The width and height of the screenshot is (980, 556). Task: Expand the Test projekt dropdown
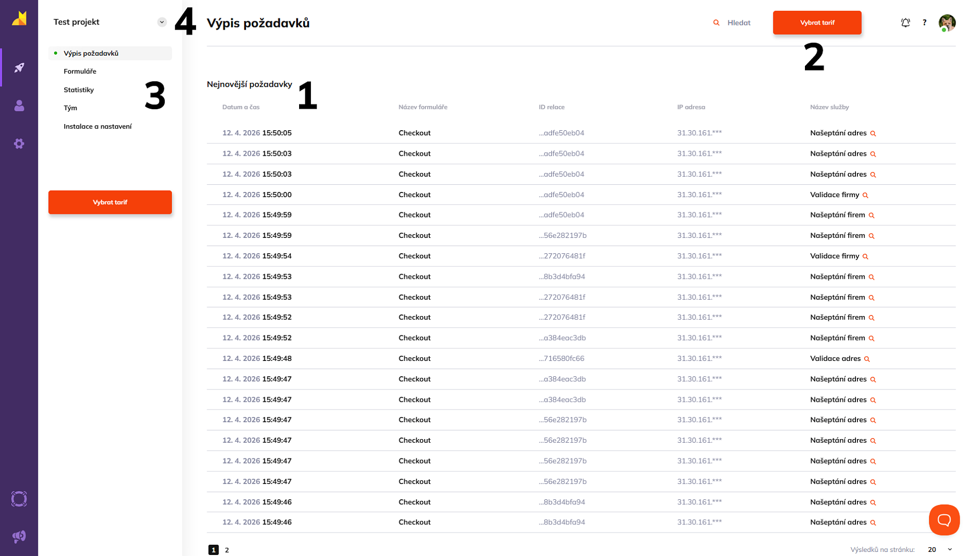point(162,22)
